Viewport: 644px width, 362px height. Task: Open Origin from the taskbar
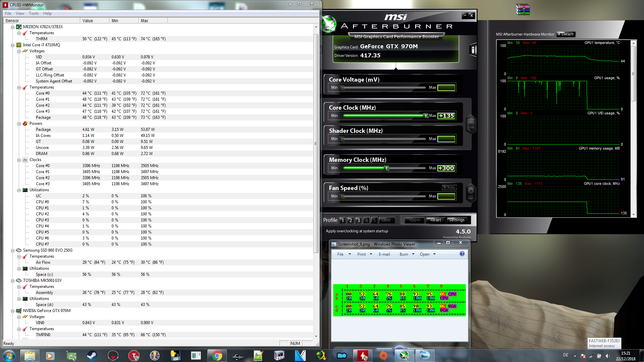click(383, 356)
